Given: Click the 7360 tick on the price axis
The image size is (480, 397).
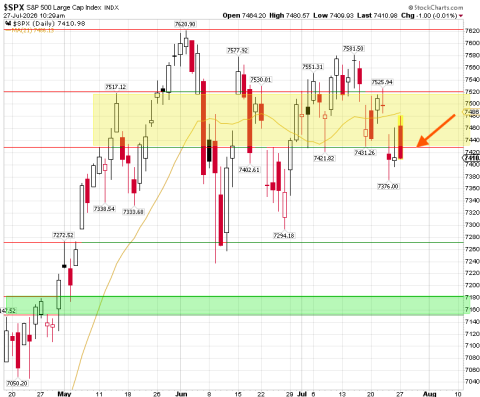Looking at the screenshot, I should (472, 188).
